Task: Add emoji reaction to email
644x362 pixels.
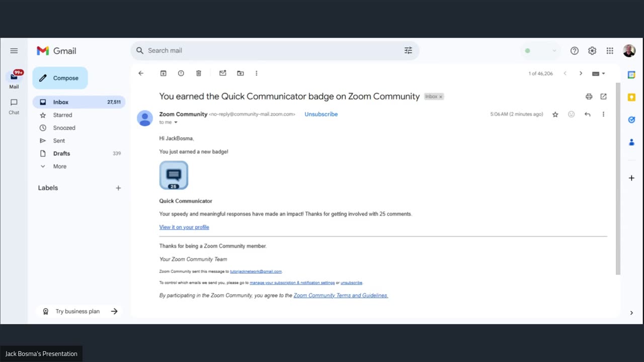Action: pos(571,115)
